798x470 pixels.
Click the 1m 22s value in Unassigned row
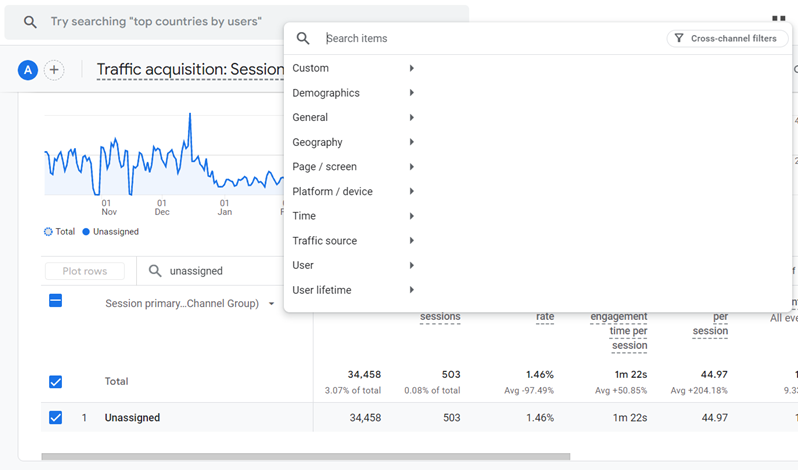point(630,418)
